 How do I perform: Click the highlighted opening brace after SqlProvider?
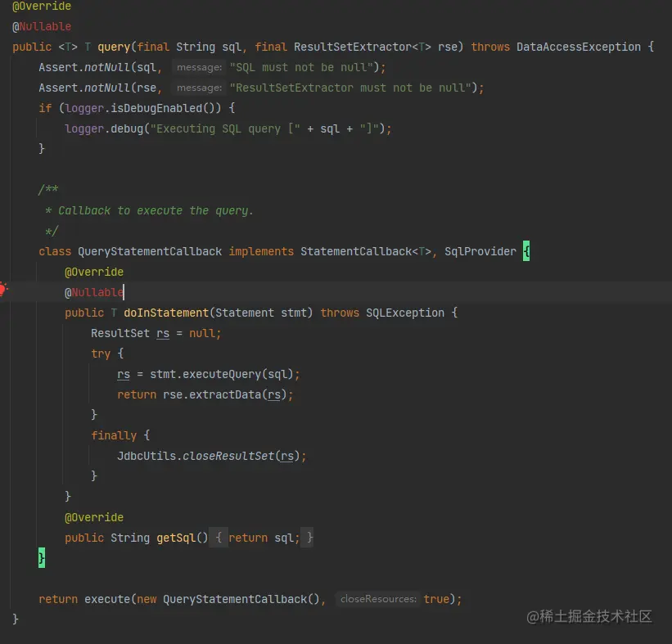(x=526, y=251)
